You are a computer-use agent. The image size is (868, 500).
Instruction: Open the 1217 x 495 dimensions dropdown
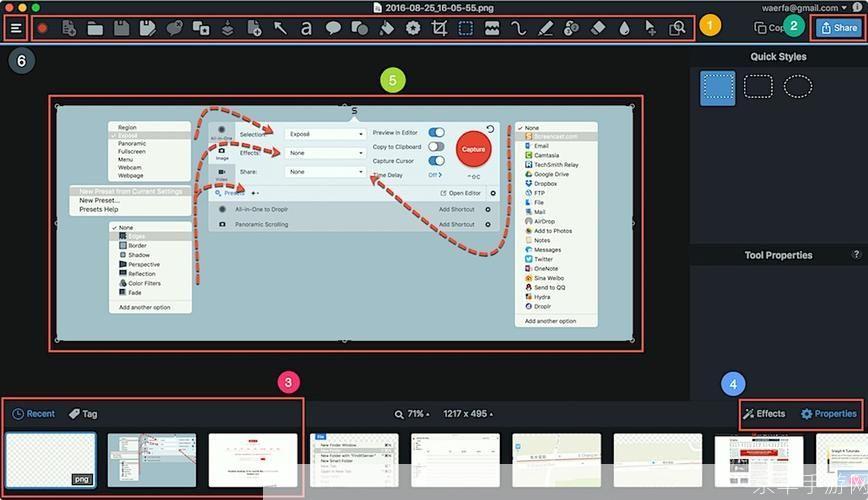pyautogui.click(x=468, y=414)
